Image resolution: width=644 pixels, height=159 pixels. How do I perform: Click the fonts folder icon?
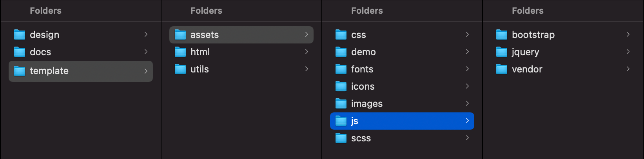pos(341,69)
